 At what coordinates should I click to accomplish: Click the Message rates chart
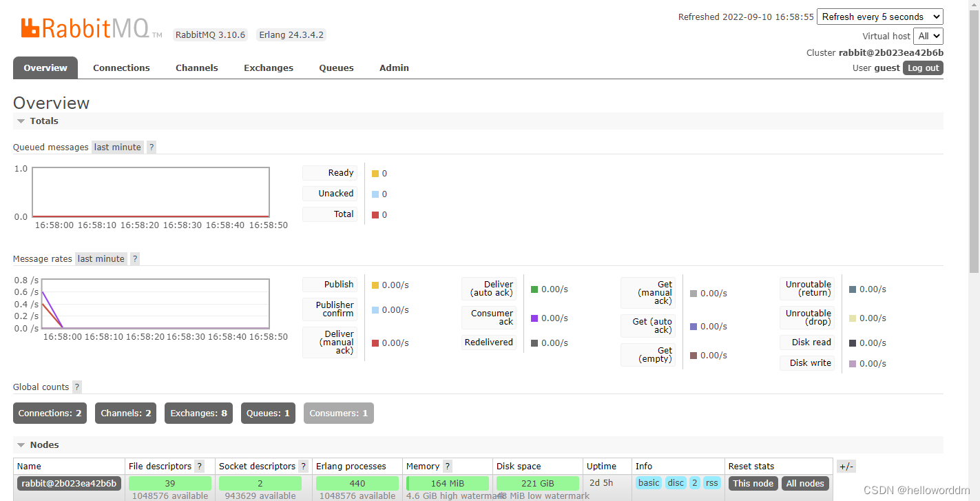click(x=155, y=304)
